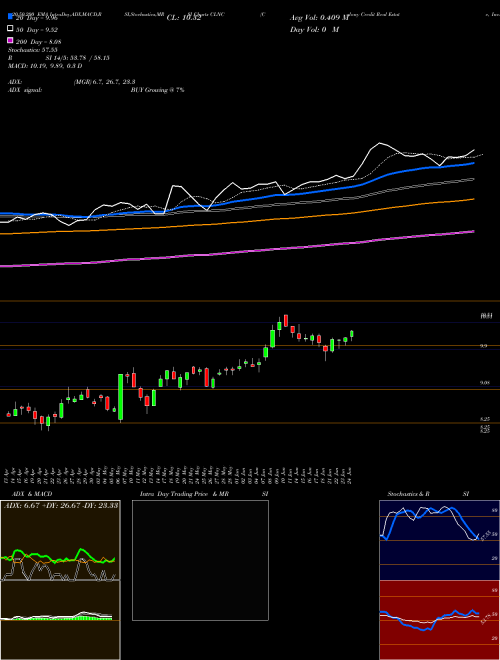The image size is (500, 660).
Task: Click the MACD histogram sub-panel
Action: [60, 620]
